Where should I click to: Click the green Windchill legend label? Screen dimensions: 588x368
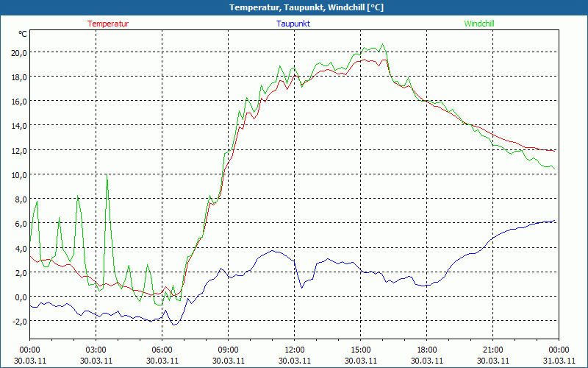(x=479, y=24)
